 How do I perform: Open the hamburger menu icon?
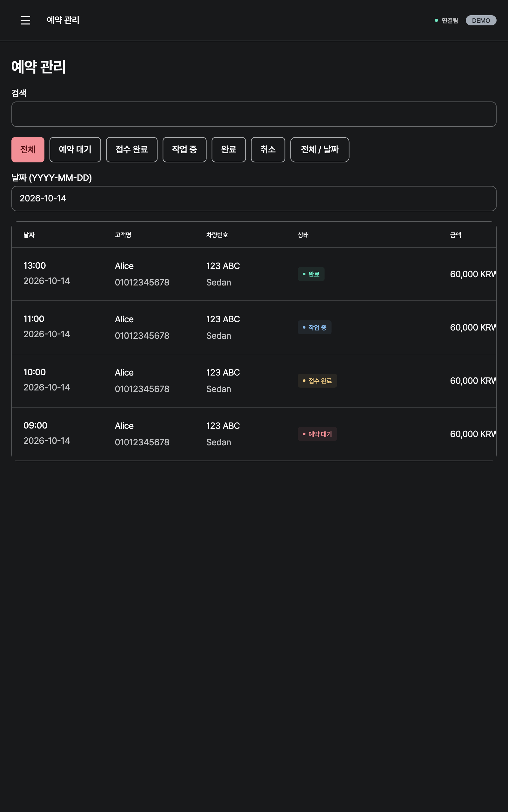25,20
